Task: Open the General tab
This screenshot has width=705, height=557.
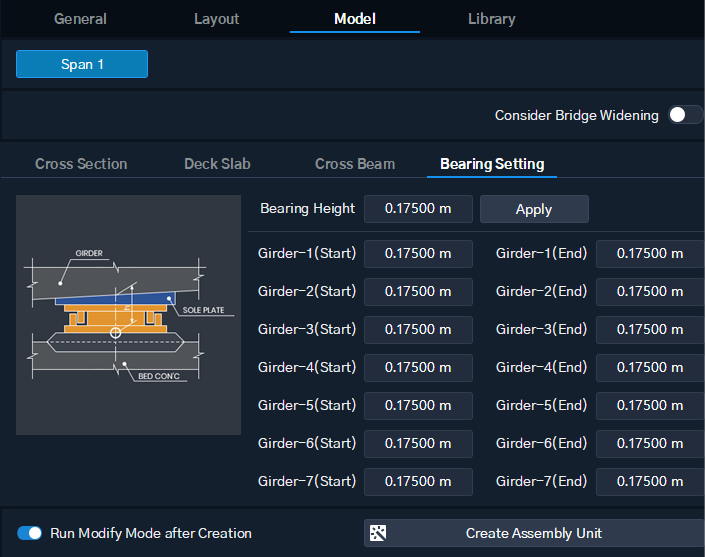Action: coord(80,19)
